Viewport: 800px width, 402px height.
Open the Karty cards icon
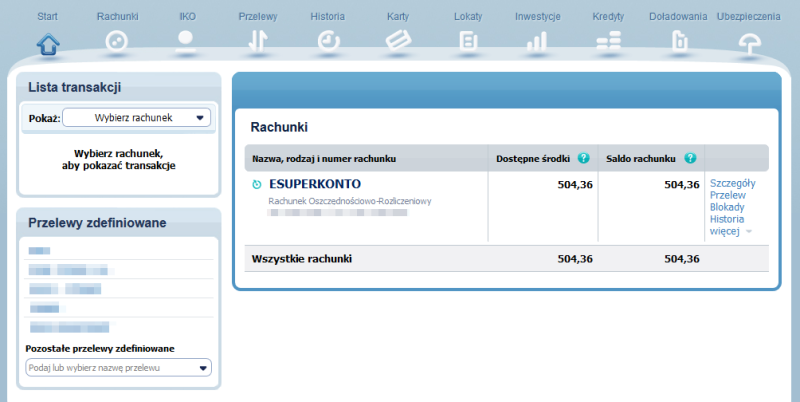coord(398,40)
